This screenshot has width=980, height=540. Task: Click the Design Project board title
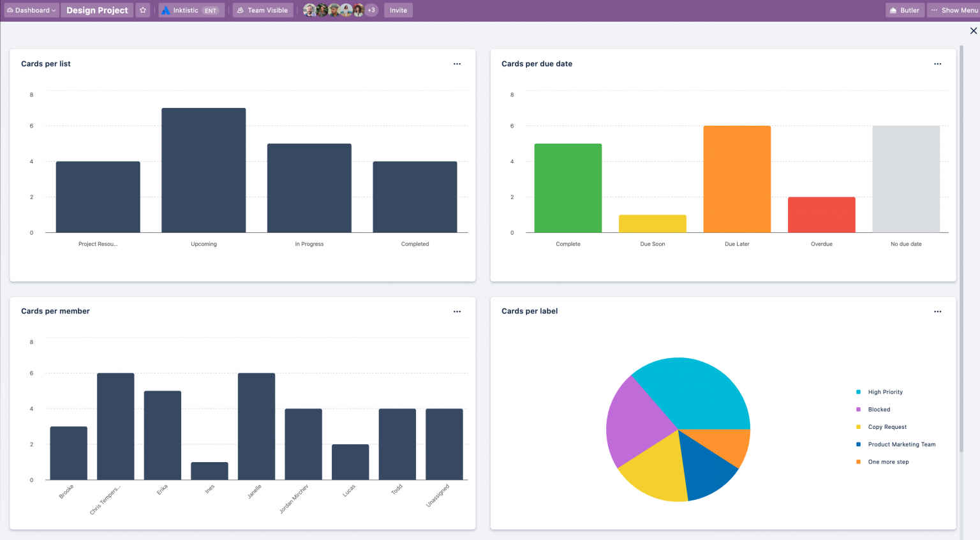97,10
